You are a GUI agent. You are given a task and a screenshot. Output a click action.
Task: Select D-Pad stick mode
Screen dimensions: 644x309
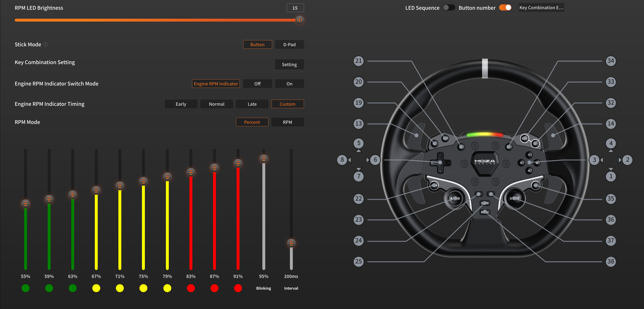pyautogui.click(x=289, y=44)
